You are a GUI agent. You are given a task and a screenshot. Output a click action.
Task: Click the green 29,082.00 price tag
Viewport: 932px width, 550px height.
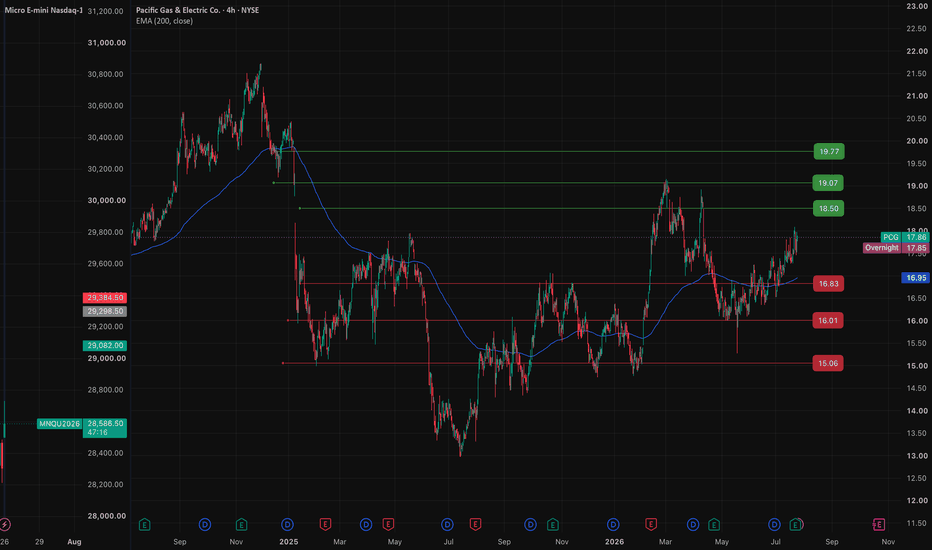105,345
